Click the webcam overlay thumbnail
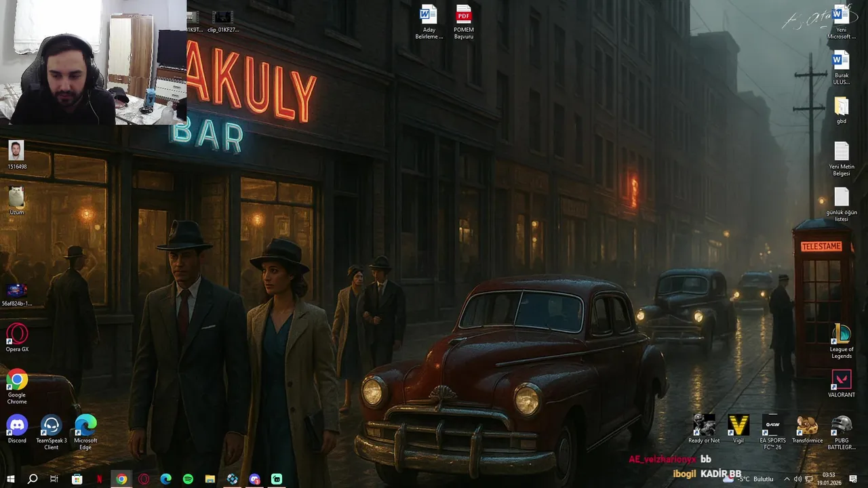868x488 pixels. (93, 62)
